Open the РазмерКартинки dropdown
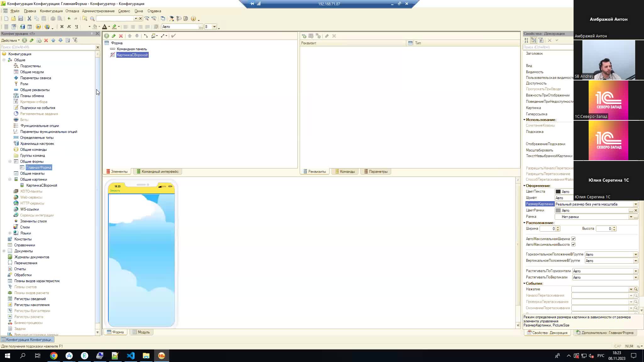The image size is (644, 362). tap(636, 204)
